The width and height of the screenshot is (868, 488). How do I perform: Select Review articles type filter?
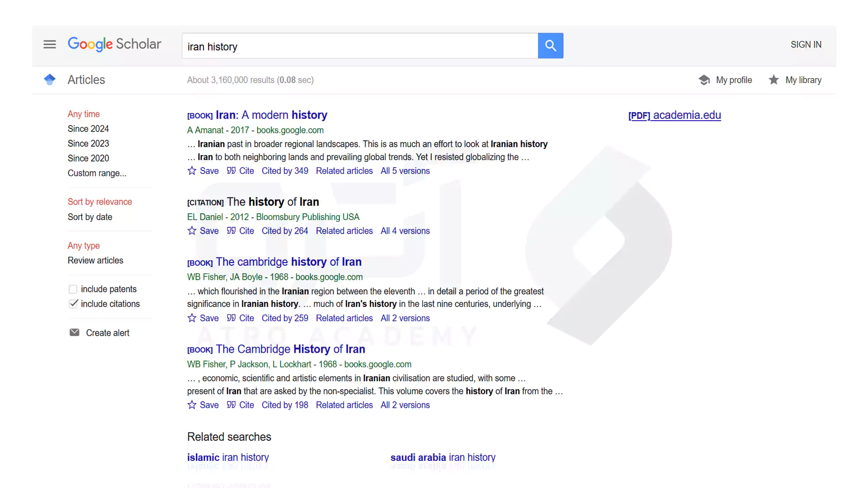tap(95, 260)
